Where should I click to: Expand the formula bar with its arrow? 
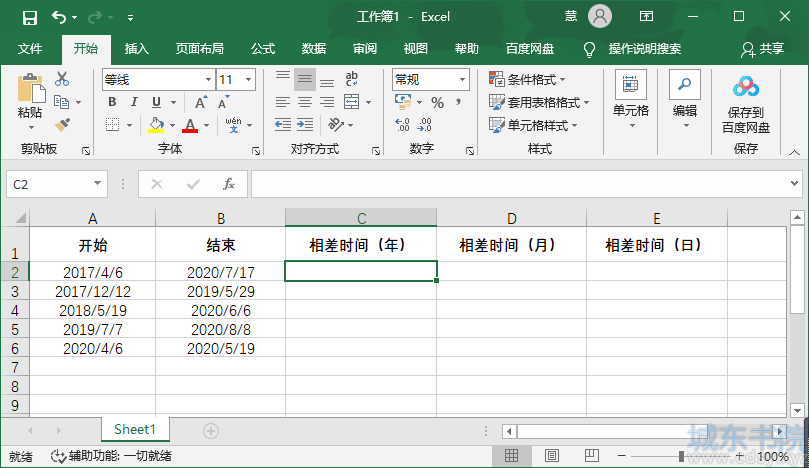pyautogui.click(x=794, y=183)
